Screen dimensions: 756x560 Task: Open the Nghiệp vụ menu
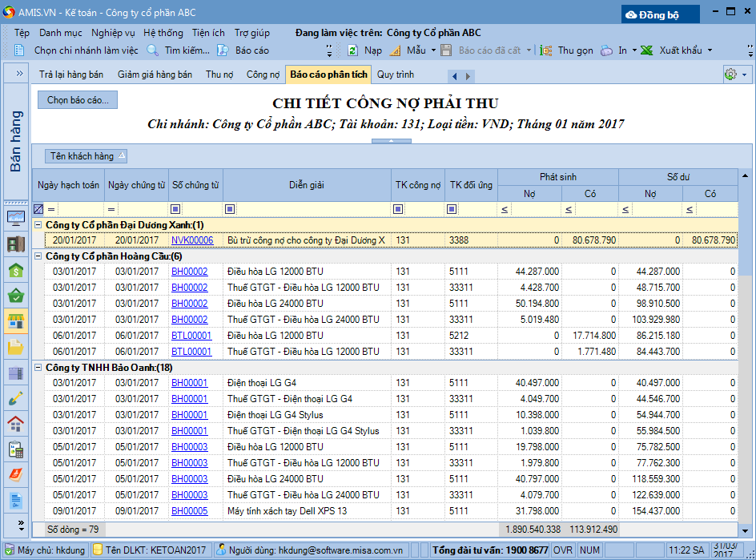pyautogui.click(x=113, y=33)
